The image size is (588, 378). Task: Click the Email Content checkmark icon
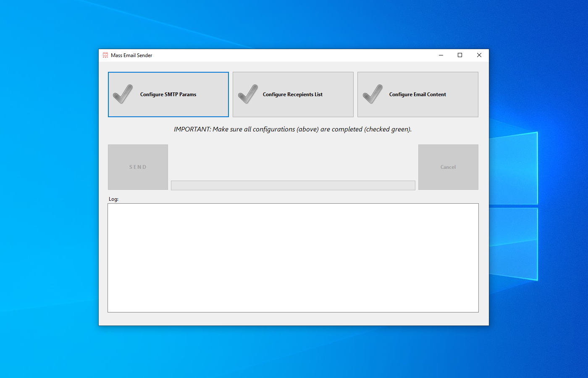373,94
